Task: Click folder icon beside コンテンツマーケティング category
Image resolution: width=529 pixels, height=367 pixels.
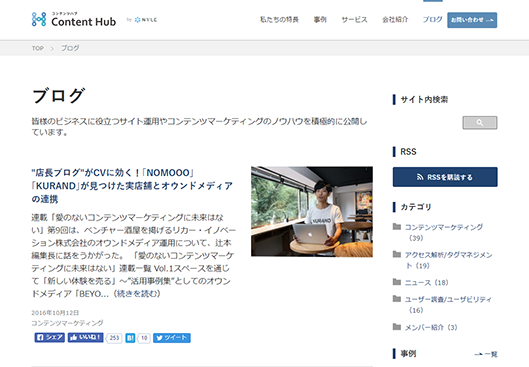Action: pyautogui.click(x=397, y=227)
